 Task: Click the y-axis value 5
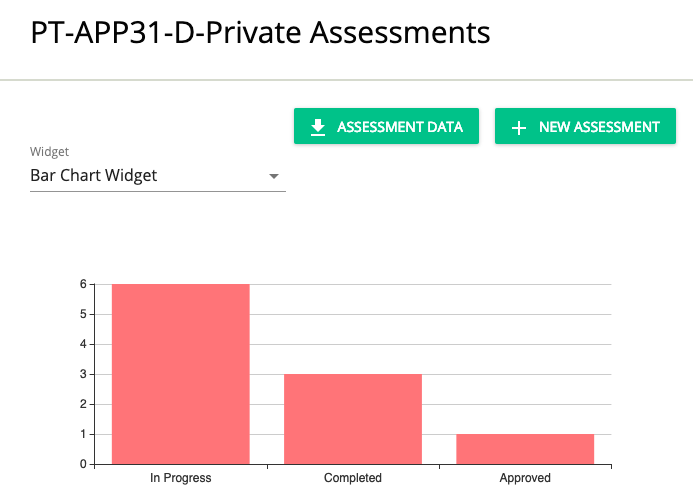tap(83, 314)
